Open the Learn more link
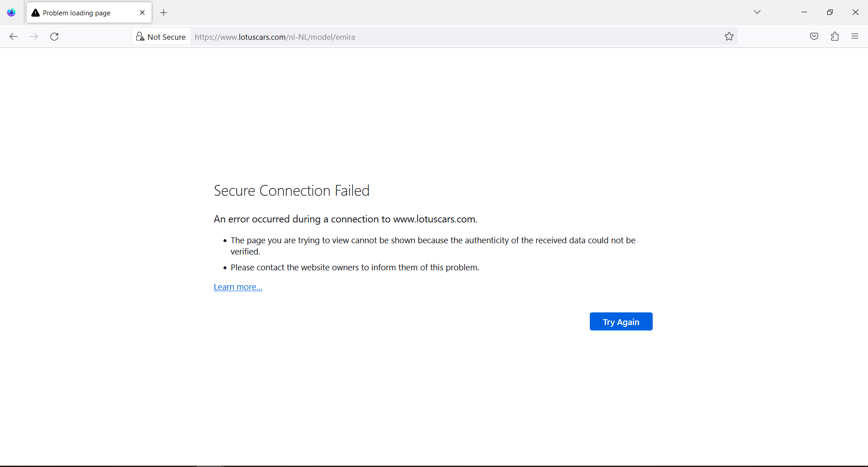Screen dimensions: 868x467 click(237, 287)
